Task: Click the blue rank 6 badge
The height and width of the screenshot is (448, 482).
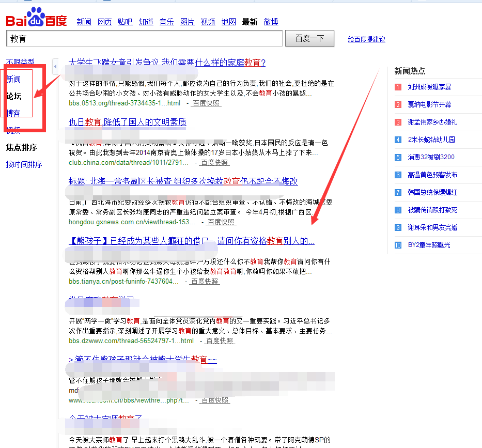Action: pos(398,175)
